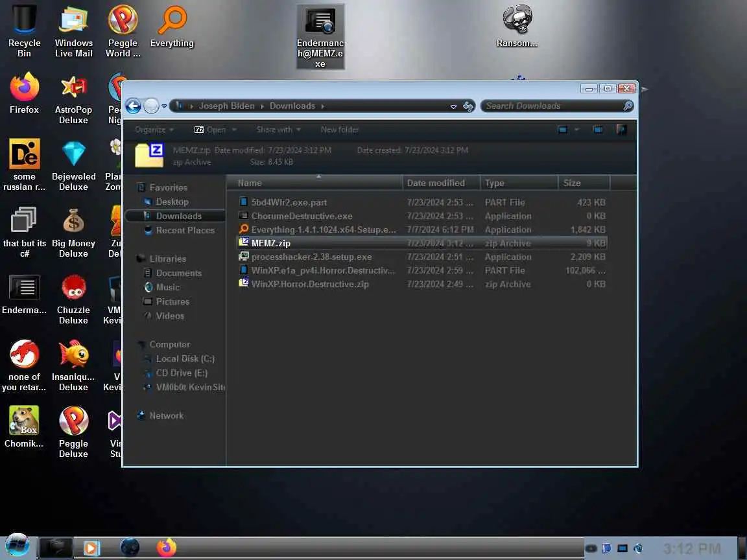Screen dimensions: 747x560
Task: Open Big Money Deluxe desktop icon
Action: pos(73,232)
